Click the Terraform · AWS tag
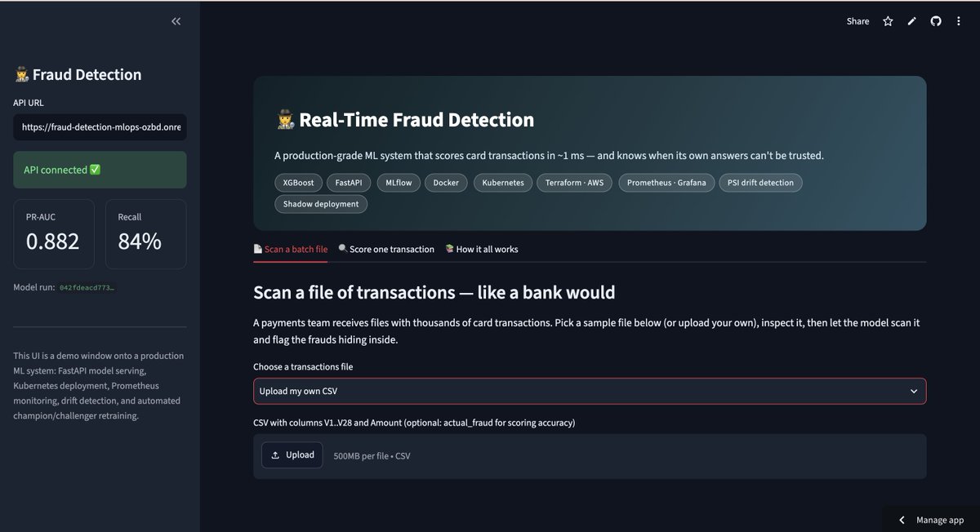 point(576,183)
